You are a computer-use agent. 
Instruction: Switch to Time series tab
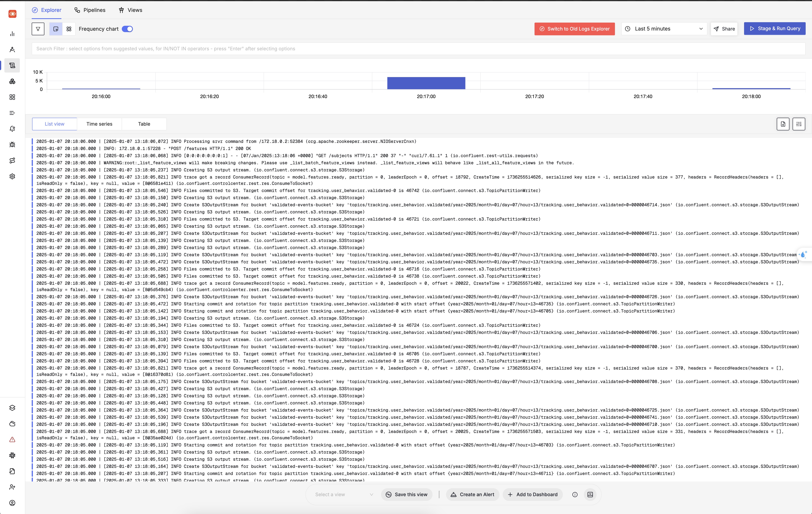tap(99, 124)
